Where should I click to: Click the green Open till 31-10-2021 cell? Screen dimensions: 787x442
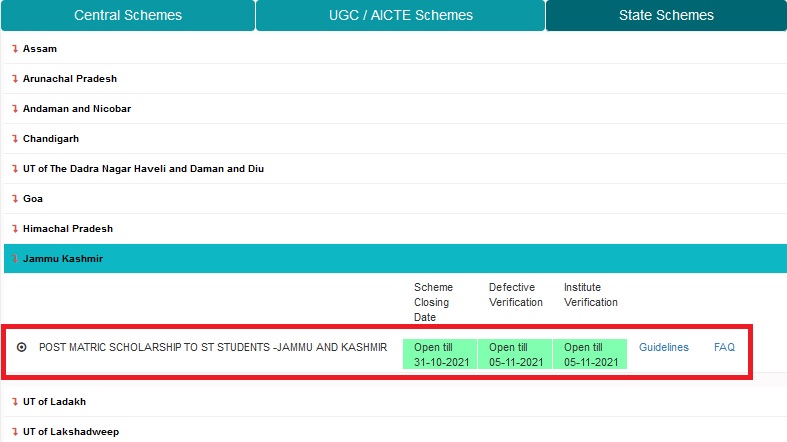click(440, 354)
